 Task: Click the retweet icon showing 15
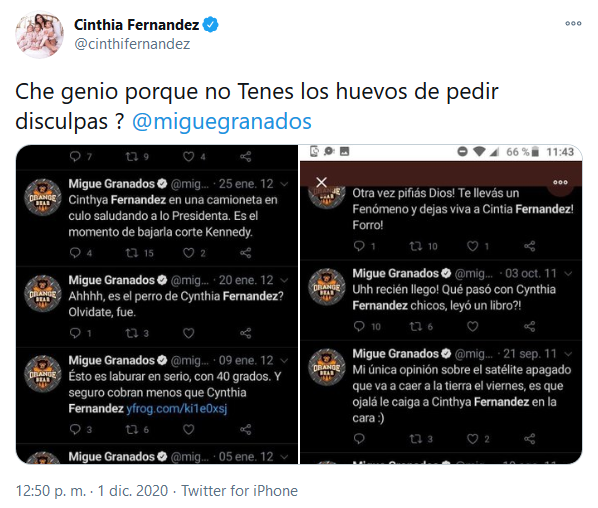tap(132, 252)
